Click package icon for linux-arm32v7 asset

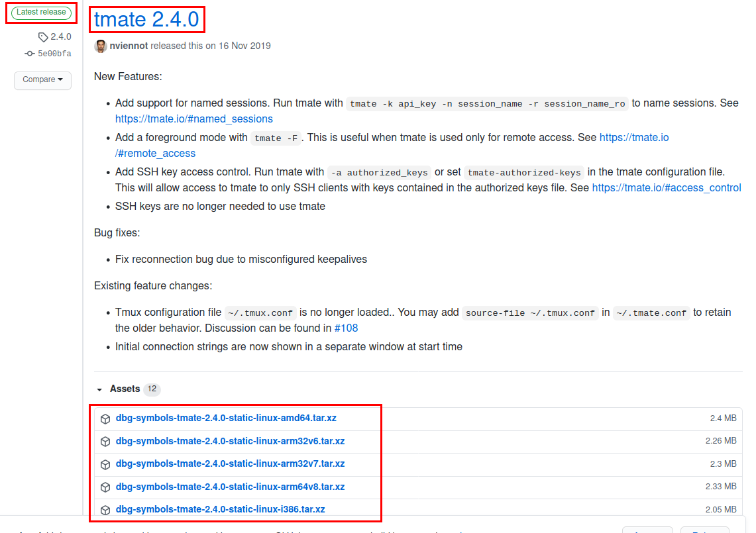click(x=105, y=464)
